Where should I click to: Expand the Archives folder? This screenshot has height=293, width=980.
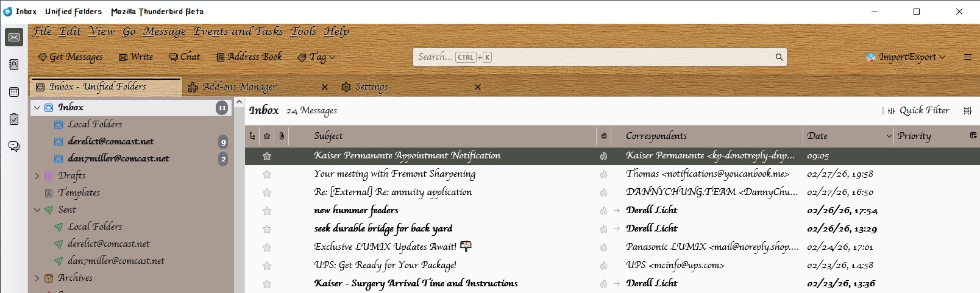coord(37,278)
